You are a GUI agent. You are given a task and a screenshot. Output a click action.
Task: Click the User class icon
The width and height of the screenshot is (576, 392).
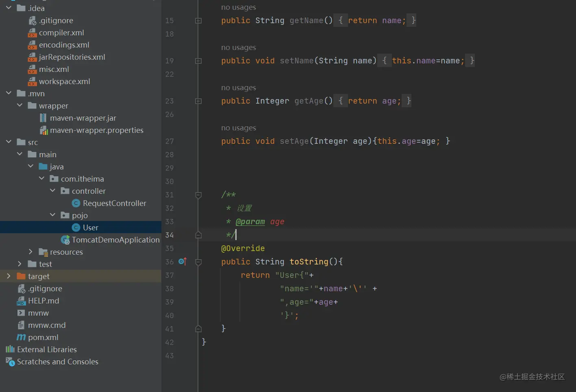tap(76, 227)
